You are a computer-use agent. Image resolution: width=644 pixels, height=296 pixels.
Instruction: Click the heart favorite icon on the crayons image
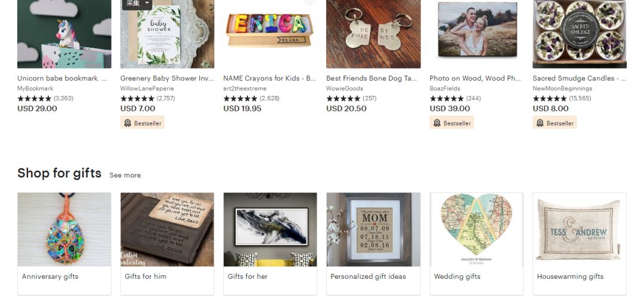coord(309,3)
